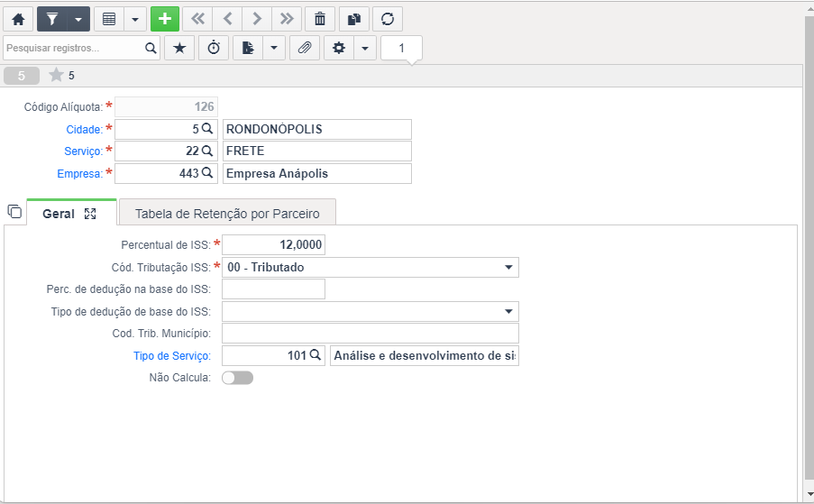Open the Empresa link label
The width and height of the screenshot is (814, 504).
click(80, 173)
